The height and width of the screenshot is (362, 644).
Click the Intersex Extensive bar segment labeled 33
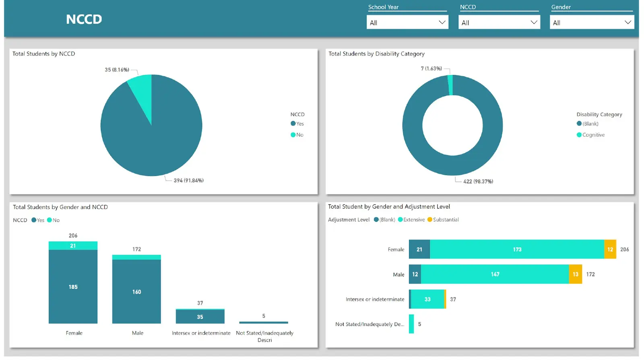coord(427,299)
